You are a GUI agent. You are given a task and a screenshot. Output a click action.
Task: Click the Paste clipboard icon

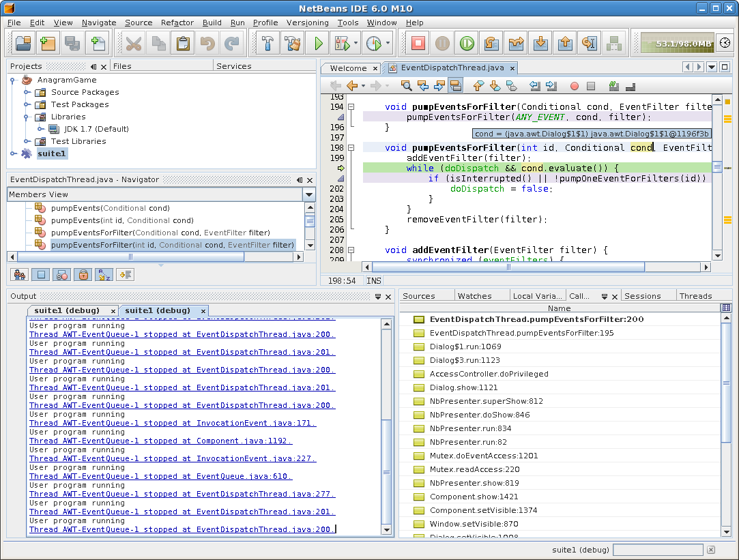coord(183,44)
